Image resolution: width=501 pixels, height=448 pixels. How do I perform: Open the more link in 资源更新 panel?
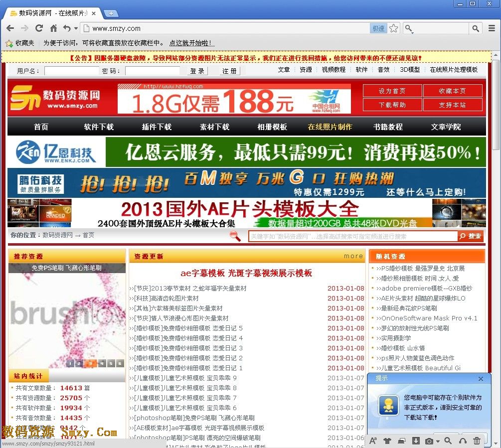[x=353, y=256]
